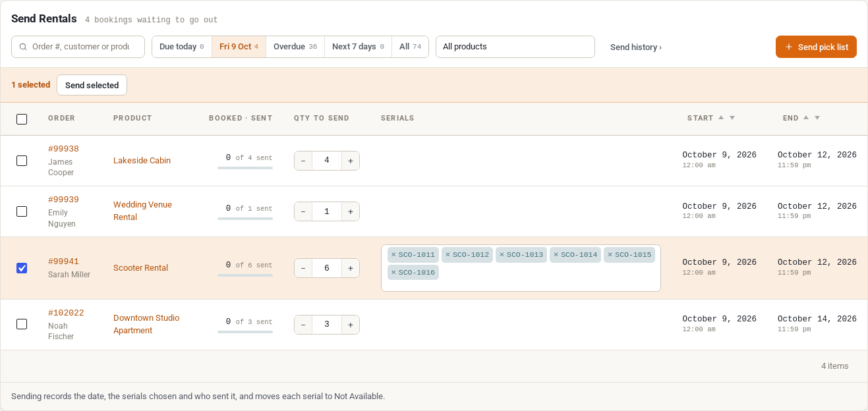Open the Wedding Venue Rental link
The image size is (868, 411).
point(142,211)
